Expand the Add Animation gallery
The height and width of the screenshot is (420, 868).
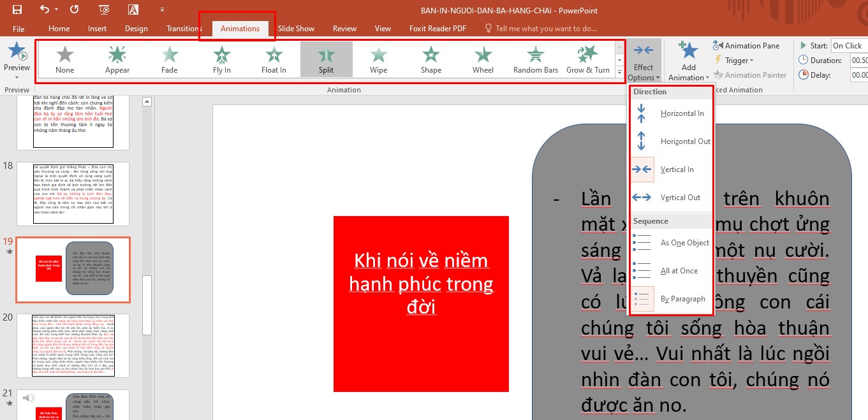688,60
